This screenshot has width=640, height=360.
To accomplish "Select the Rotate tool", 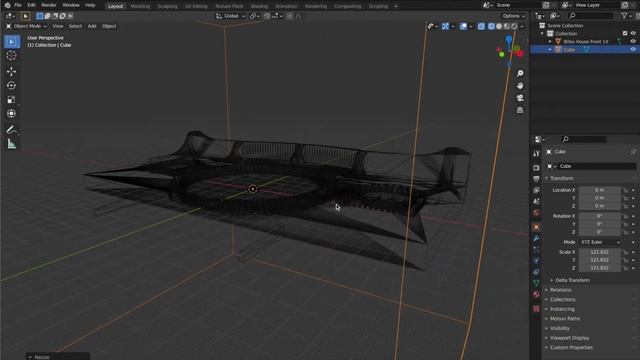I will (11, 85).
